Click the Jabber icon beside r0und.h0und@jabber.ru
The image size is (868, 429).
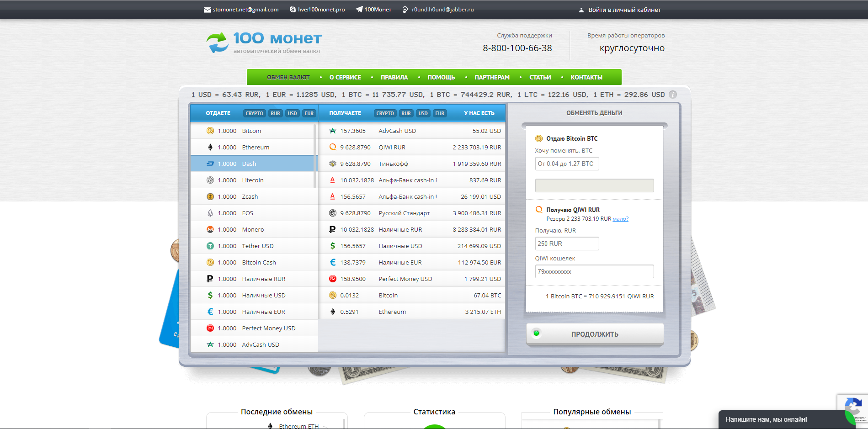405,10
